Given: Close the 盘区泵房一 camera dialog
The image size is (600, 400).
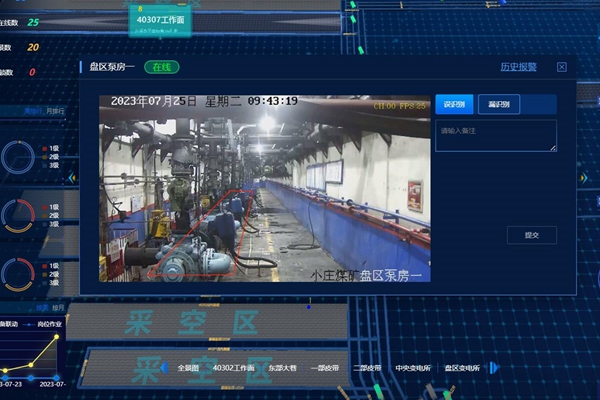Looking at the screenshot, I should point(562,67).
